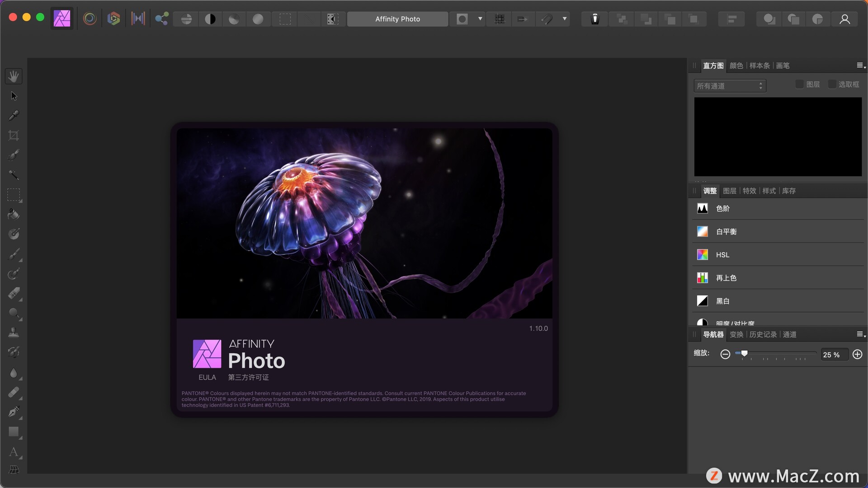The height and width of the screenshot is (488, 868).
Task: Switch to the 画笔 tab
Action: pyautogui.click(x=783, y=66)
